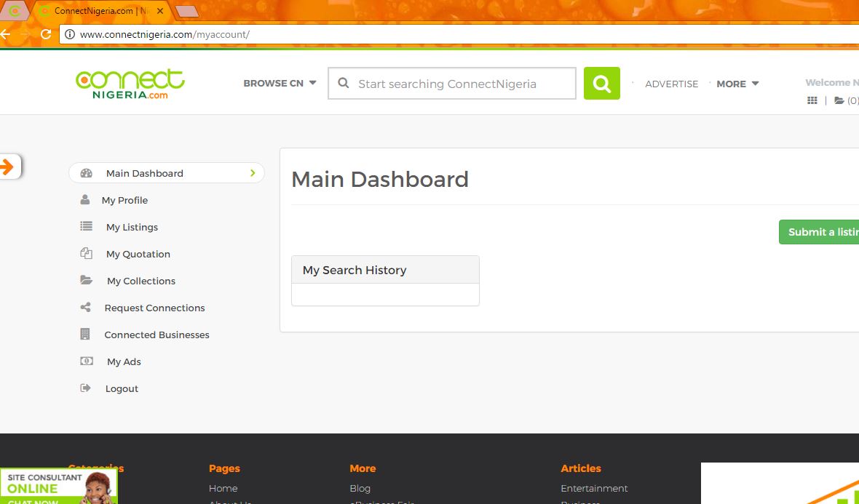Click the site info icon in address bar

tap(70, 34)
